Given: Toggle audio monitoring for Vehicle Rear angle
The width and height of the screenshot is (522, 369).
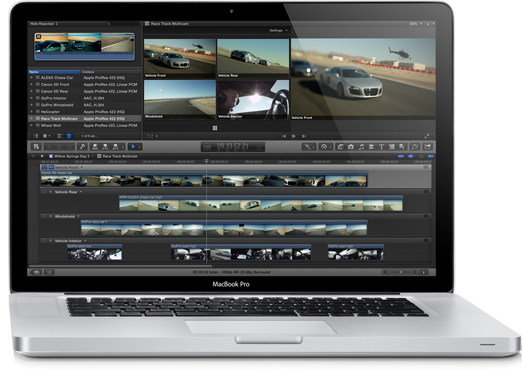Looking at the screenshot, I should pyautogui.click(x=51, y=192).
